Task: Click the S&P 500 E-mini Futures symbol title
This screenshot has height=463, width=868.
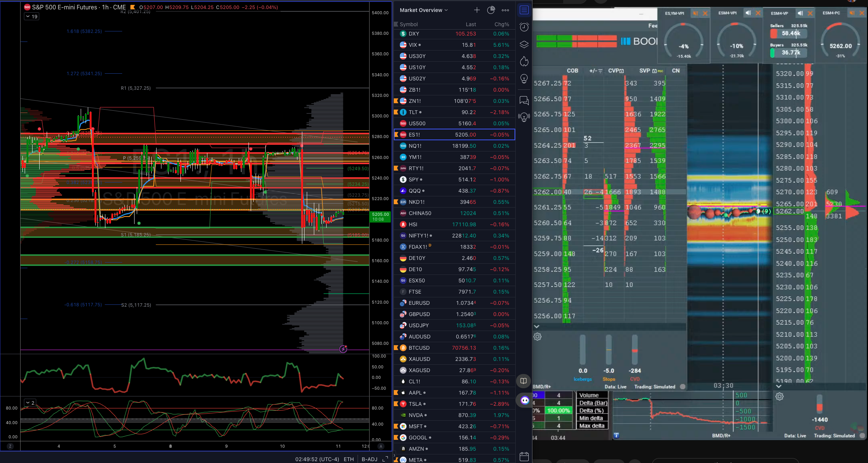Action: 65,7
